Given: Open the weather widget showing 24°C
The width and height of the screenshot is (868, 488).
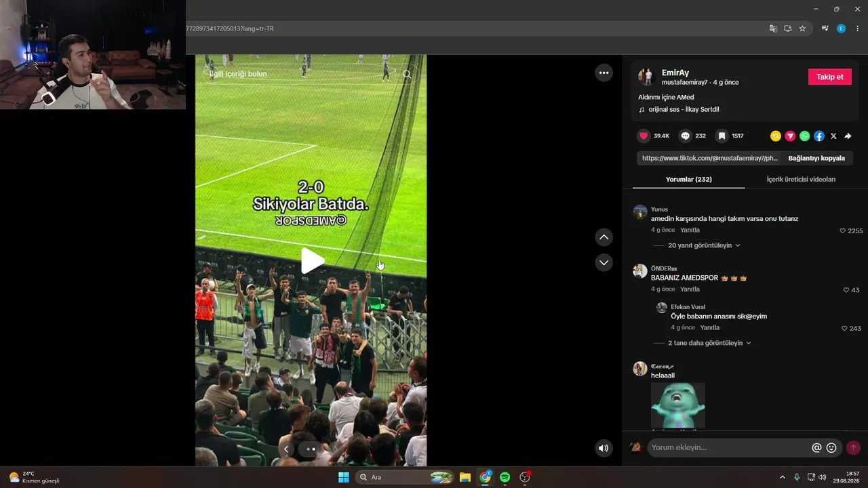Looking at the screenshot, I should coord(34,477).
